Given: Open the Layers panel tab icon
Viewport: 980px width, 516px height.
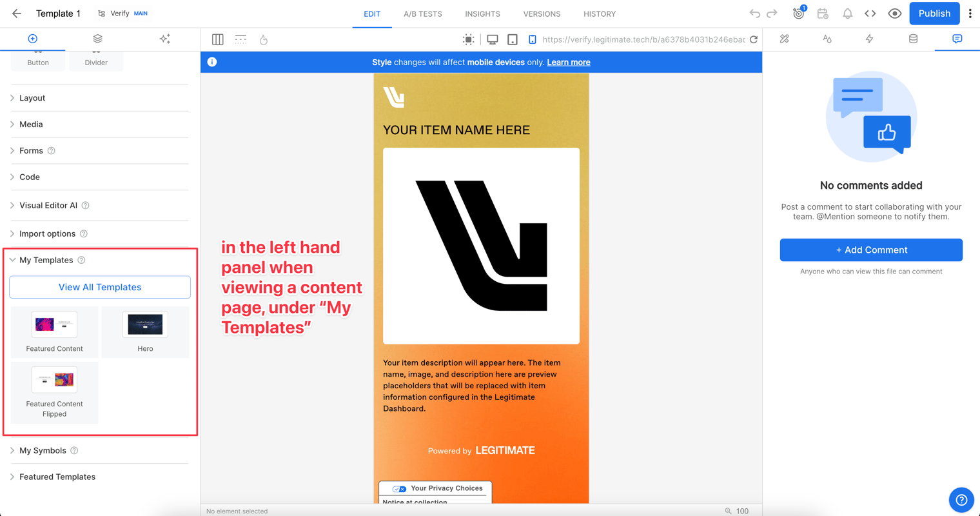Looking at the screenshot, I should pos(97,39).
